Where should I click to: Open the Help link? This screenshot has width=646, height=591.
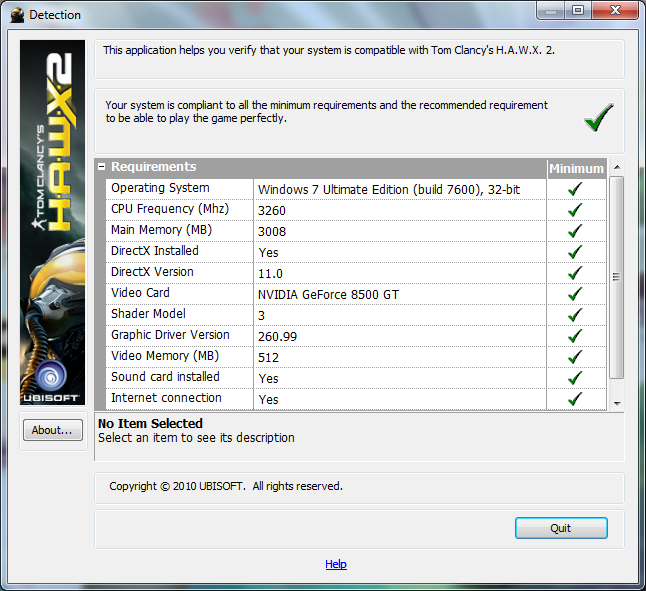pyautogui.click(x=336, y=564)
